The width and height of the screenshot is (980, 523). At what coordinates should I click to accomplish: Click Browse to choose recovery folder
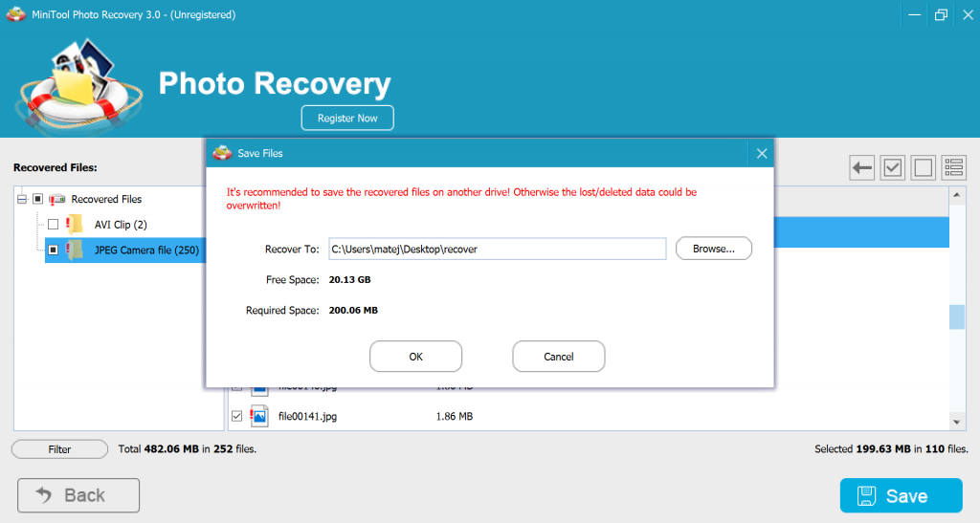click(714, 249)
